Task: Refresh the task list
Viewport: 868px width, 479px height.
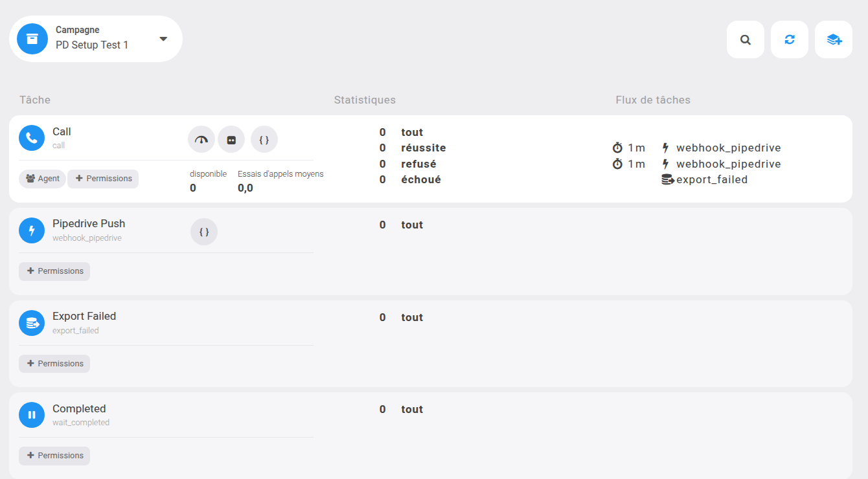Action: pos(790,39)
